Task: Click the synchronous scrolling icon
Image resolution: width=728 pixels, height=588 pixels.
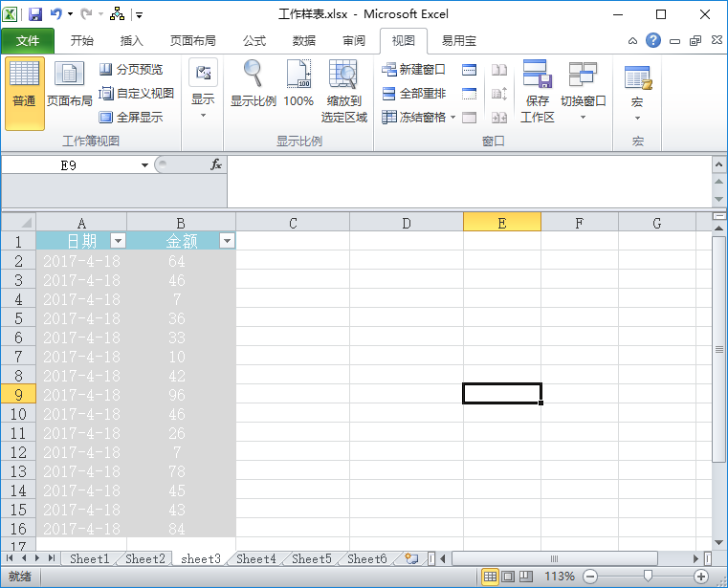Action: [x=499, y=94]
